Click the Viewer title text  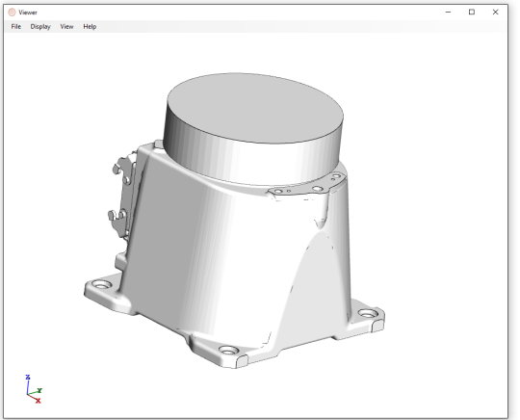[x=28, y=13]
